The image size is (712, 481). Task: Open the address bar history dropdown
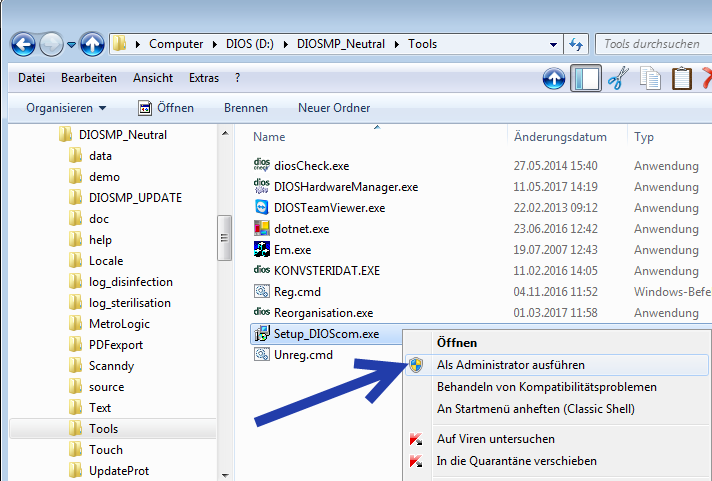pos(553,45)
